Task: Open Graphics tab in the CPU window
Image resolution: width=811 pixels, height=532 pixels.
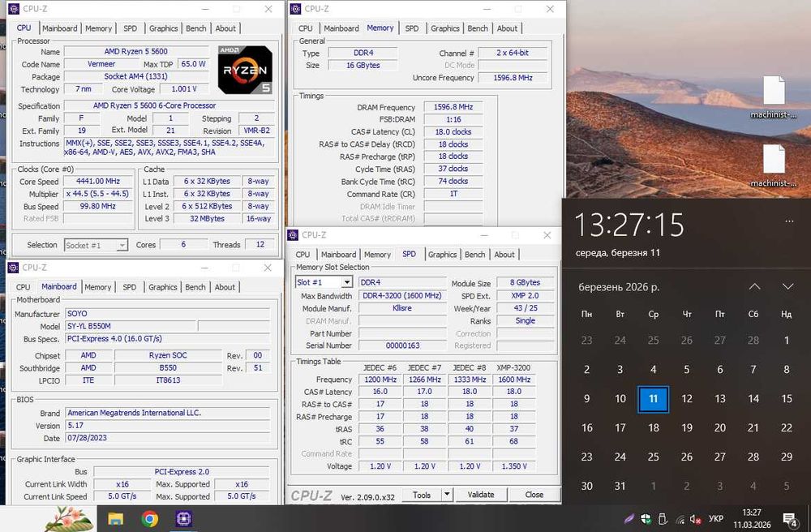Action: [164, 28]
